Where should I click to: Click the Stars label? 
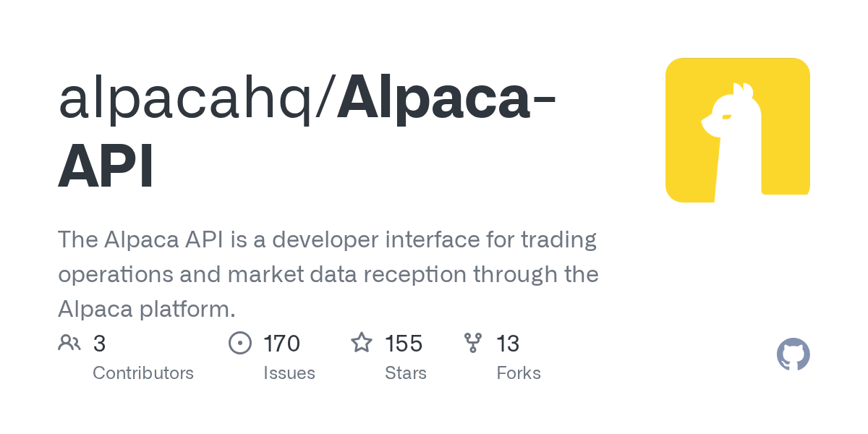coord(406,373)
